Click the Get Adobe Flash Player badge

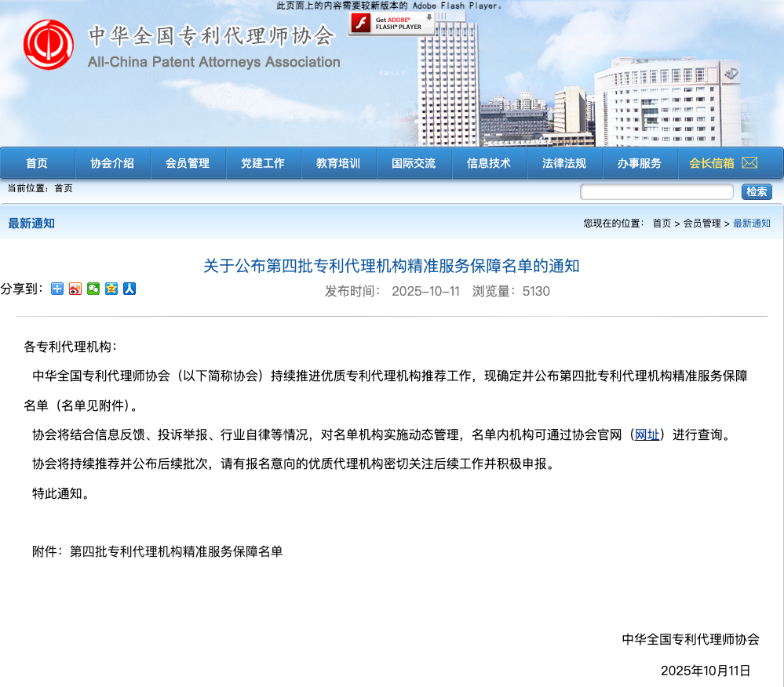click(392, 24)
